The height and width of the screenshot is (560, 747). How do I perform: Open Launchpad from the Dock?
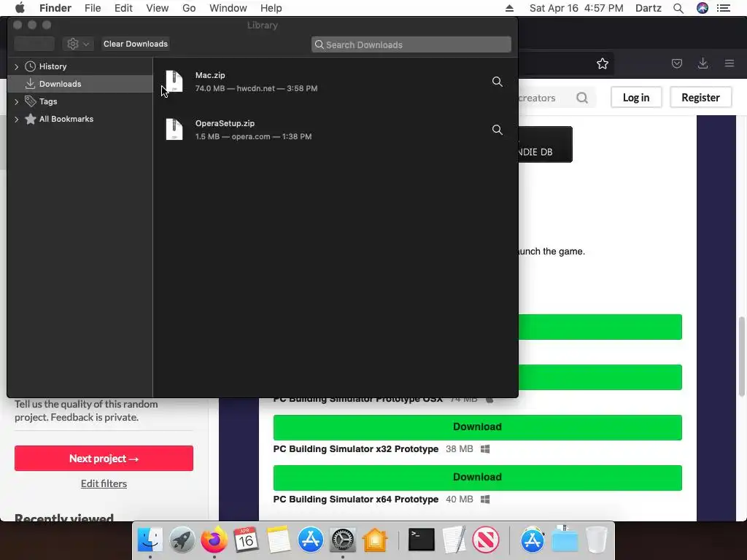(182, 540)
